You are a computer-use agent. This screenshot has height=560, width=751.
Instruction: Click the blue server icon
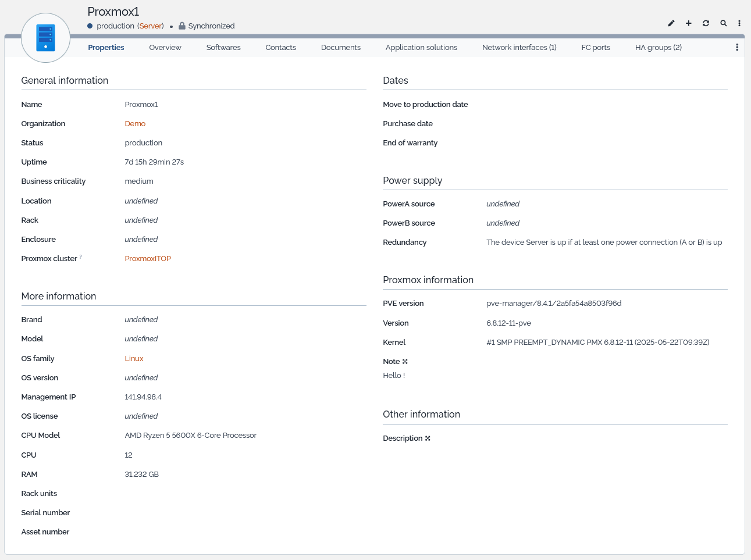tap(45, 38)
